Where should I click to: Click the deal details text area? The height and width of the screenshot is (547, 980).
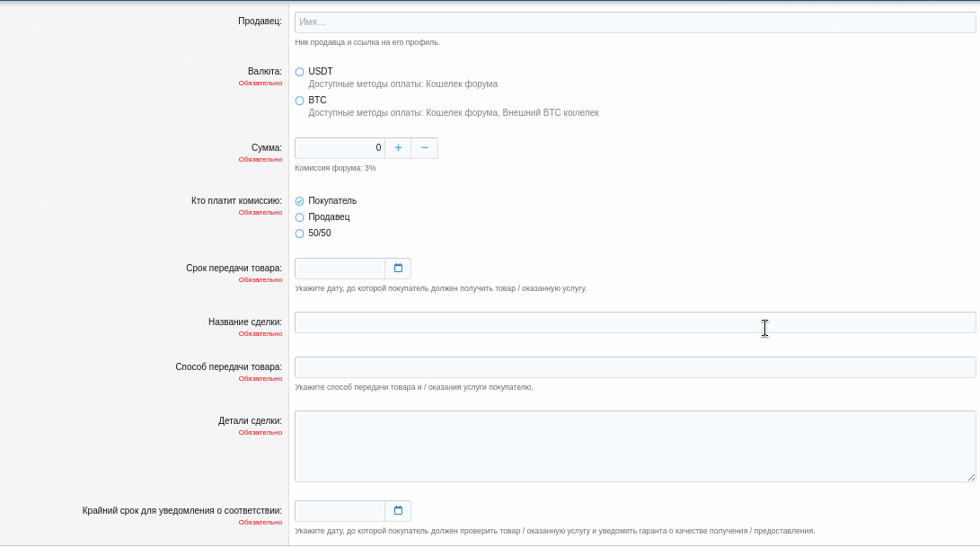point(634,446)
